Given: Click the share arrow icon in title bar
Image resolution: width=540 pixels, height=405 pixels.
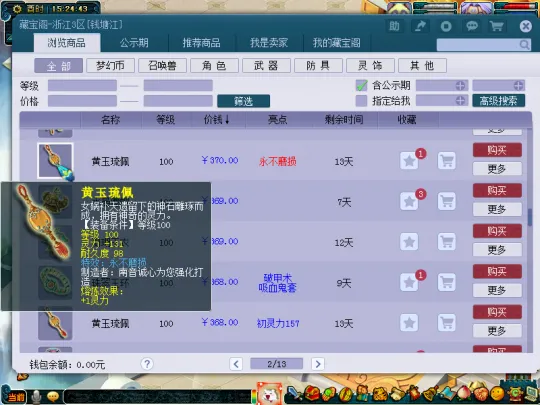Looking at the screenshot, I should (x=420, y=26).
